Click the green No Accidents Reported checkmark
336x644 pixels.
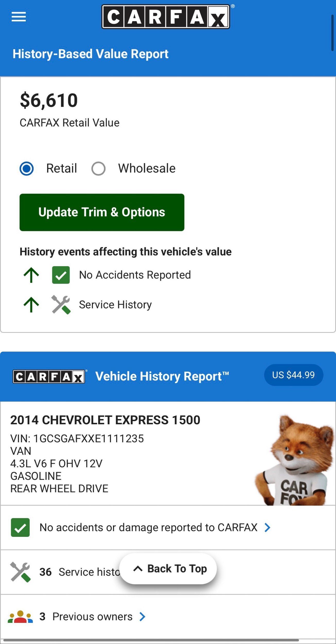pos(61,275)
